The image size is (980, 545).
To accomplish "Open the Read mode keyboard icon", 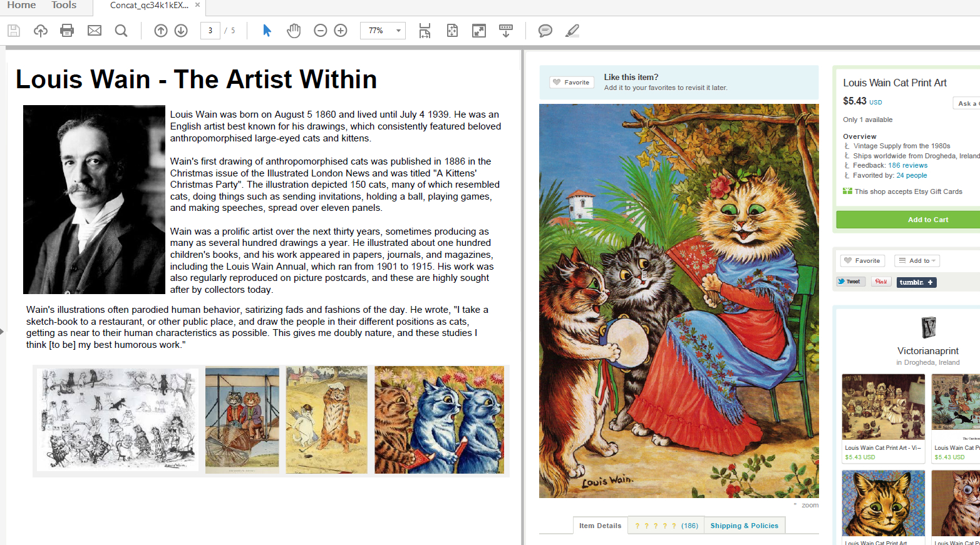I will pos(506,31).
